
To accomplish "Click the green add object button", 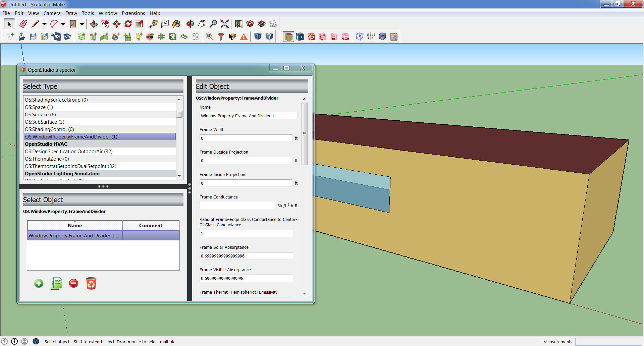I will 39,283.
